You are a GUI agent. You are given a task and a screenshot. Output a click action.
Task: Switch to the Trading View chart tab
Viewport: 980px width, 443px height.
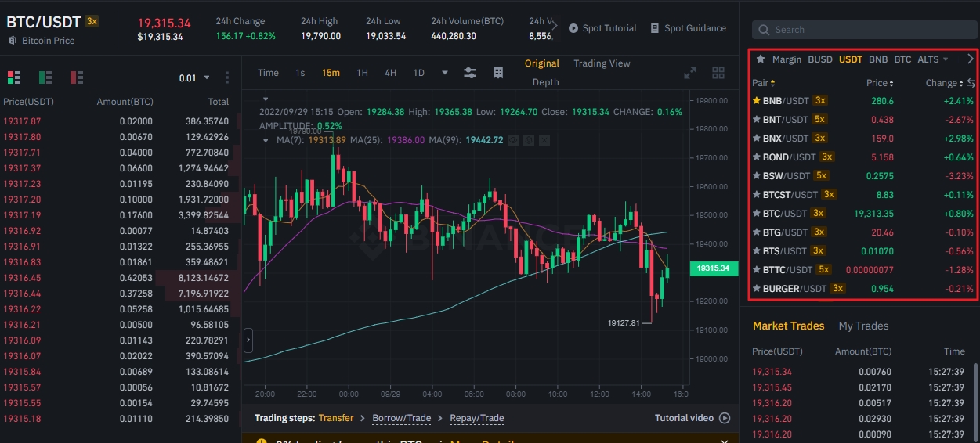tap(602, 63)
